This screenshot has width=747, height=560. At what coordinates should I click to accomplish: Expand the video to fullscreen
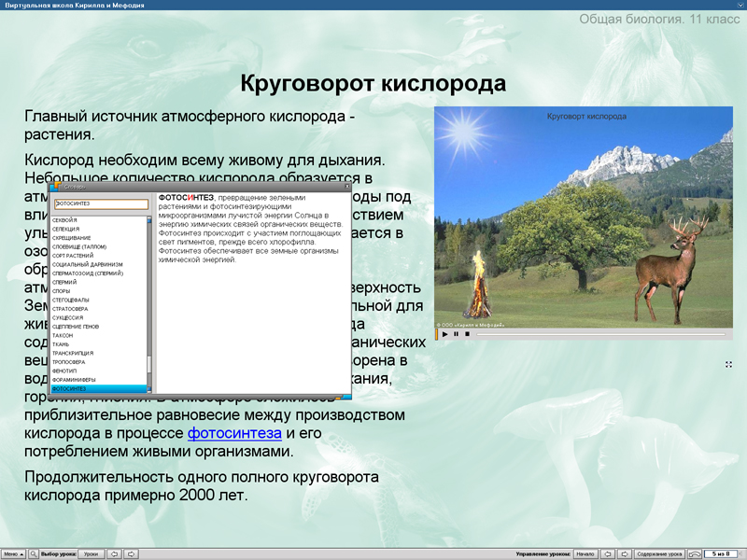(x=728, y=366)
